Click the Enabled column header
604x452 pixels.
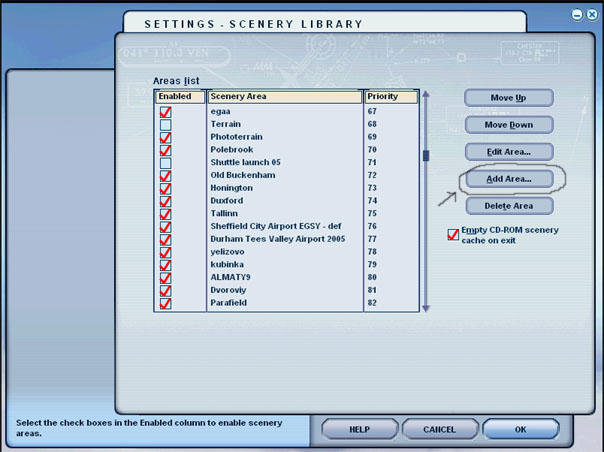[180, 97]
